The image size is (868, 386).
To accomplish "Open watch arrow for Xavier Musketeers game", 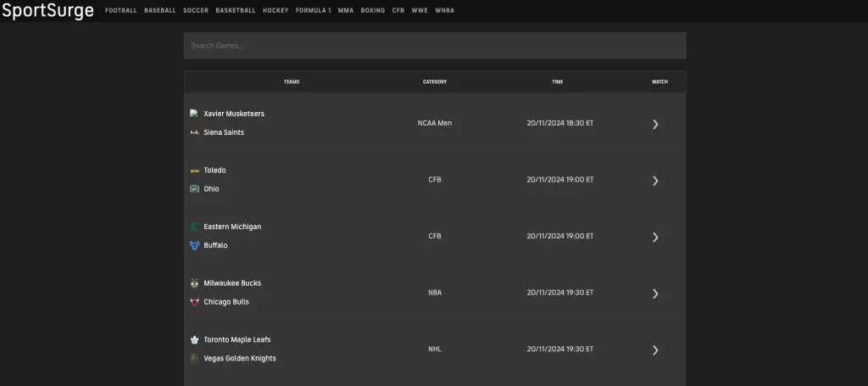I will click(x=655, y=124).
